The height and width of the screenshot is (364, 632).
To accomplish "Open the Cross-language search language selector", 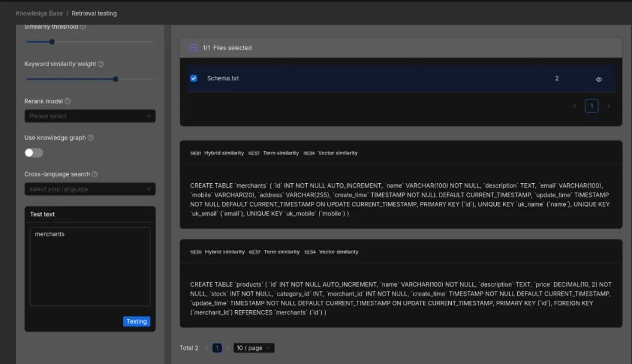I will click(90, 189).
